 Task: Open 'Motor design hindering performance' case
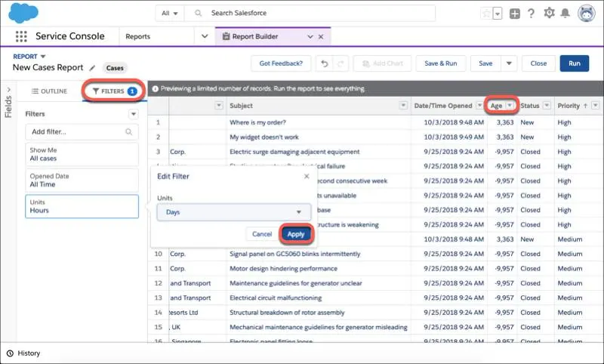pos(284,269)
